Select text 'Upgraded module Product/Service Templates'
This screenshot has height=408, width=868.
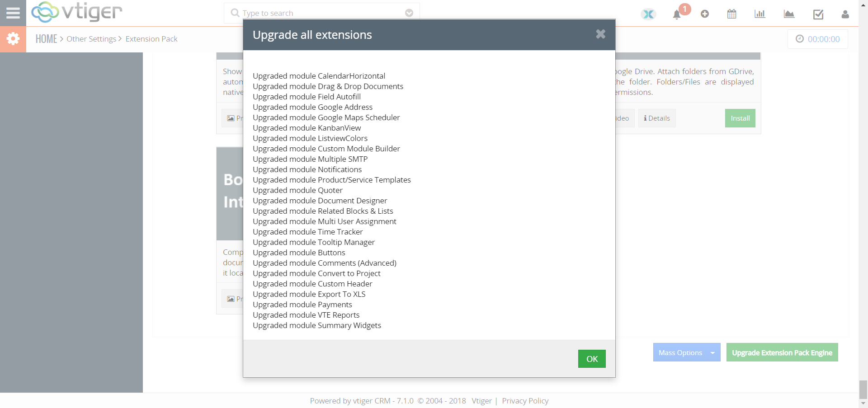(331, 180)
